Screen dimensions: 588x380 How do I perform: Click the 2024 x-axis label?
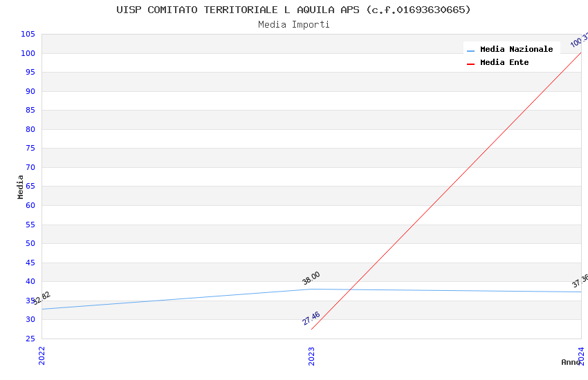(581, 356)
